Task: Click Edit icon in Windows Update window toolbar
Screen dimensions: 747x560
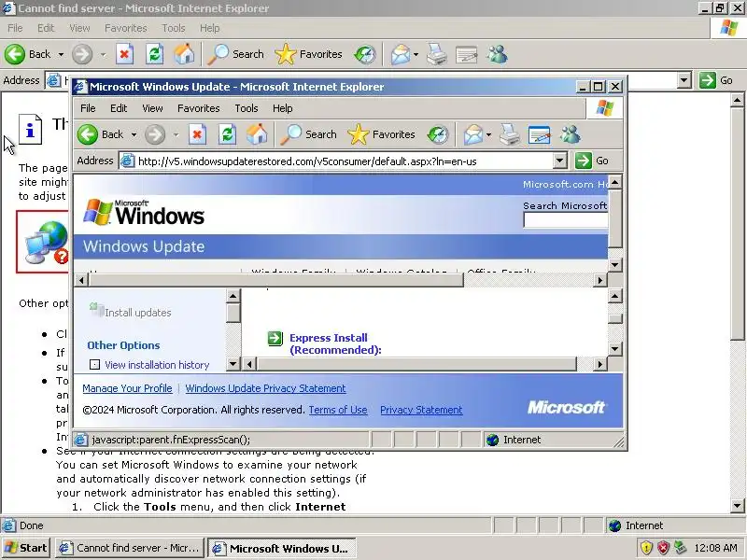Action: pos(540,134)
